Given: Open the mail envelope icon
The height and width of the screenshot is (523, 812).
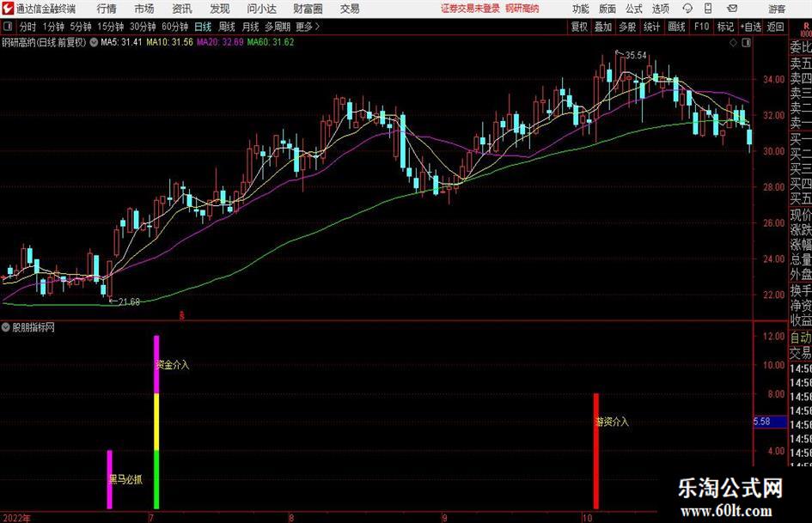Looking at the screenshot, I should tap(732, 9).
